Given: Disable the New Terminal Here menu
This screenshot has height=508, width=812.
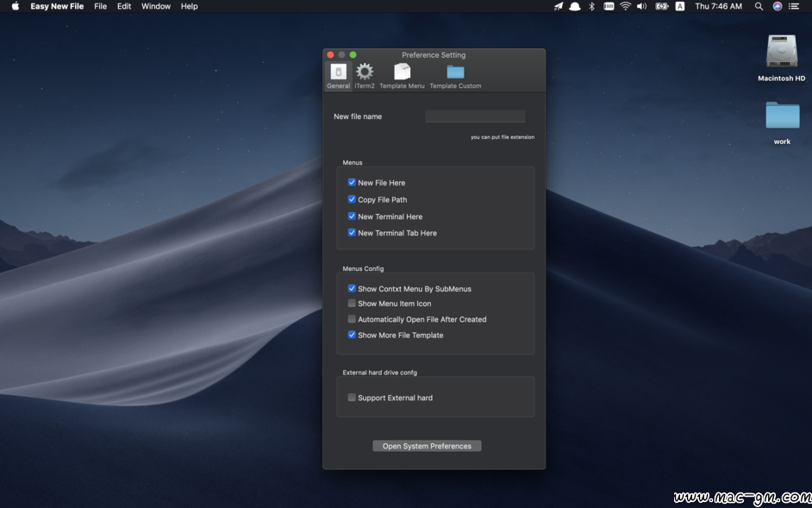Looking at the screenshot, I should pos(352,216).
